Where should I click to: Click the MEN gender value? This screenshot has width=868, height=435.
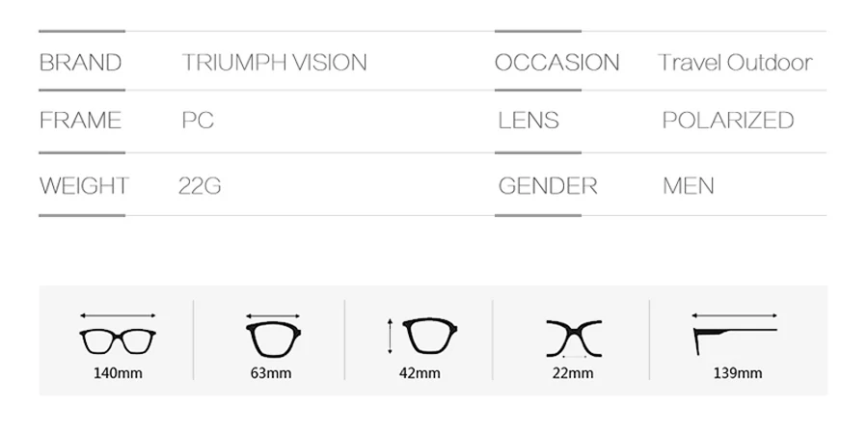pos(689,185)
